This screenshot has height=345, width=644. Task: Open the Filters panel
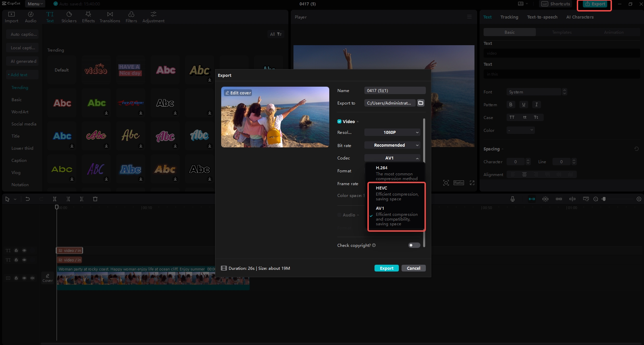coord(131,17)
